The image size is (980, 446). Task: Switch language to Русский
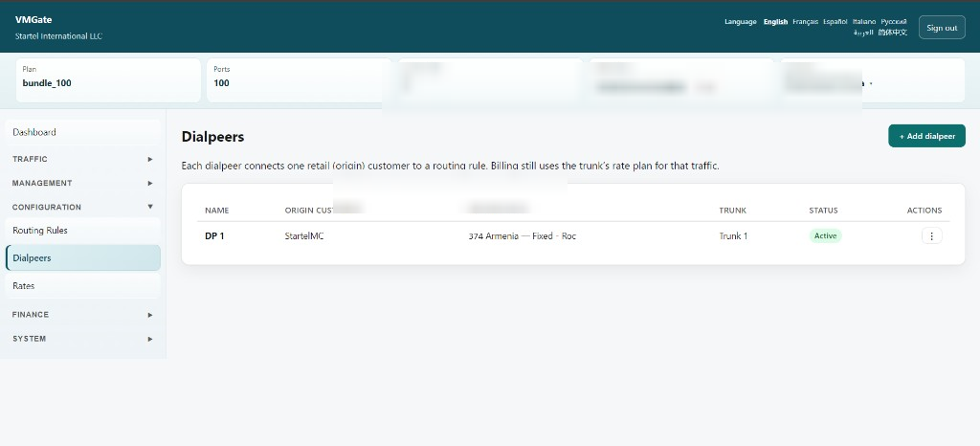coord(894,22)
